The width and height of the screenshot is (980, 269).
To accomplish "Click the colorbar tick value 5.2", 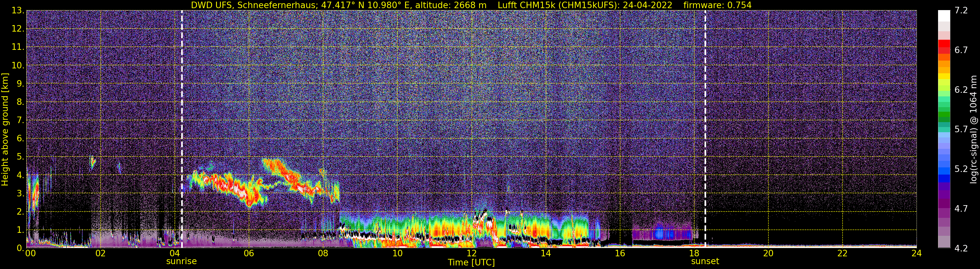I will click(961, 169).
